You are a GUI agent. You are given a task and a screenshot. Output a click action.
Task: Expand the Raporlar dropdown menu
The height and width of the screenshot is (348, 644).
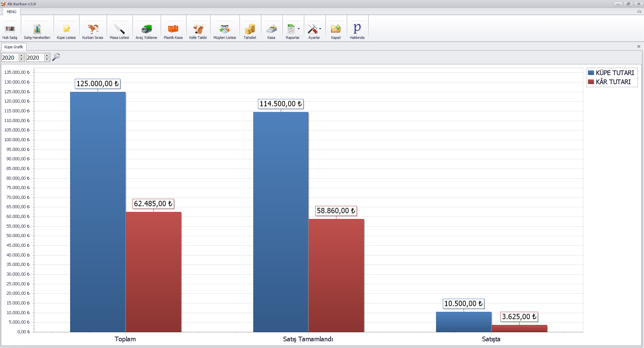point(298,29)
